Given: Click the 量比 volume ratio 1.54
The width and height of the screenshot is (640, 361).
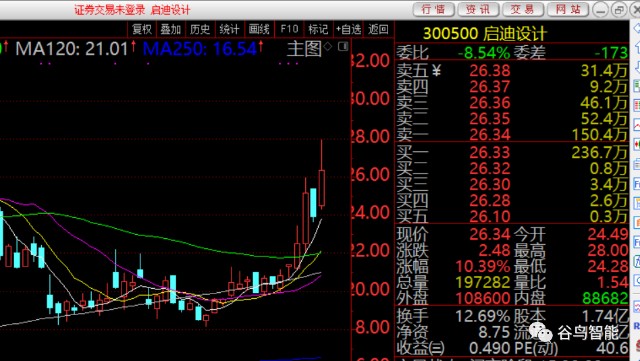Looking at the screenshot, I should pyautogui.click(x=612, y=282).
